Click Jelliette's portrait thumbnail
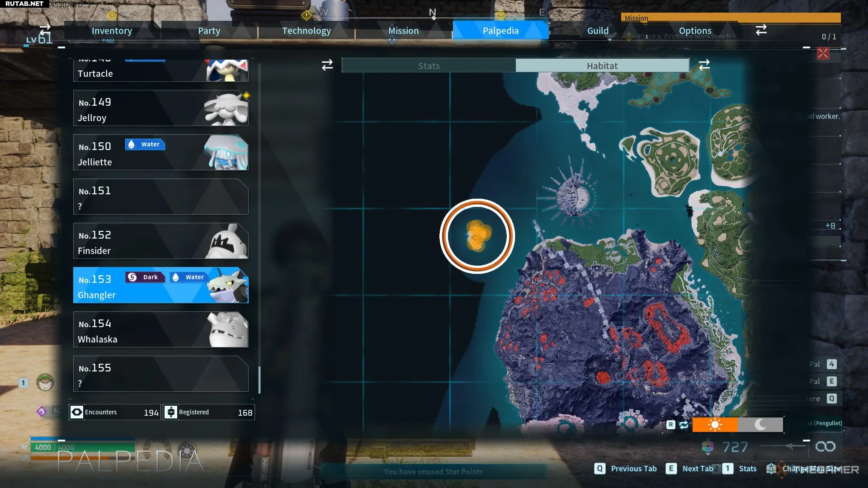 [x=226, y=153]
